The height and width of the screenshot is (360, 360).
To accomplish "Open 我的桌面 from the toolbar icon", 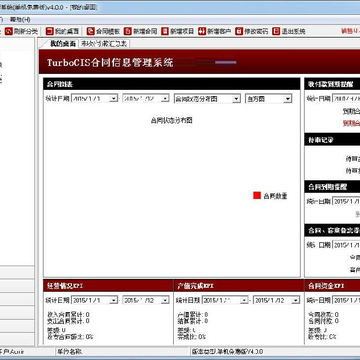I will [50, 31].
